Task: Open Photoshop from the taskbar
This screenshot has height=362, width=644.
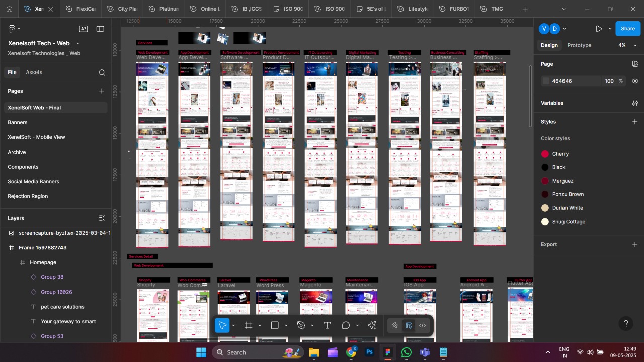Action: [x=369, y=352]
